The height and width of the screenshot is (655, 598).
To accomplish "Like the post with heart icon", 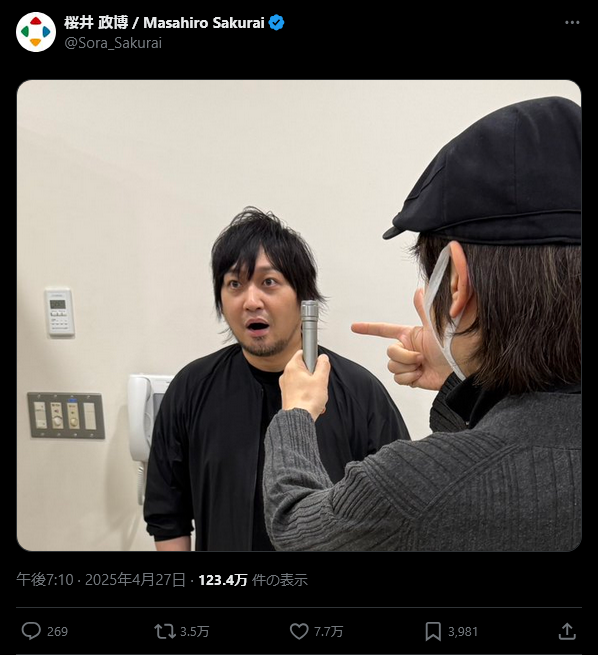I will click(299, 631).
